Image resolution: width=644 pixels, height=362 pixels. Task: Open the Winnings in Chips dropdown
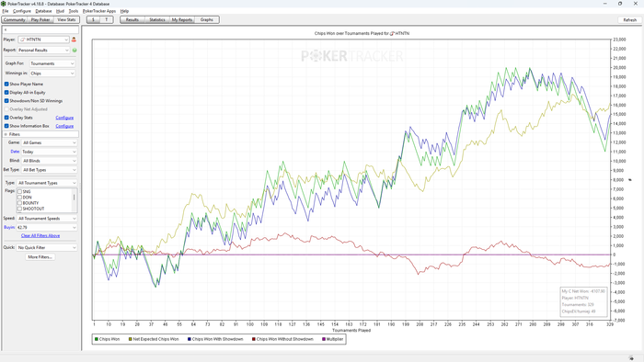52,74
